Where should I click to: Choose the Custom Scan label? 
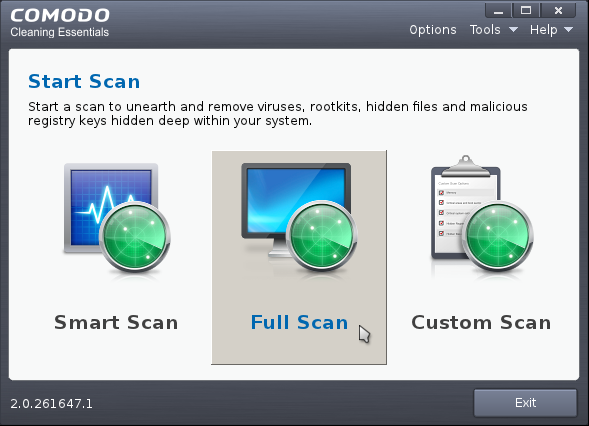[x=481, y=323]
